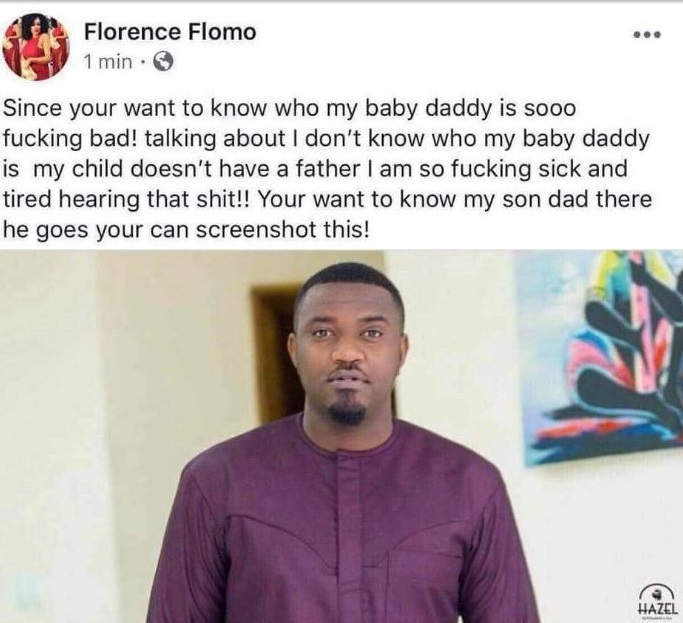
Task: Click the dome icon above HAZEL text
Action: [656, 588]
